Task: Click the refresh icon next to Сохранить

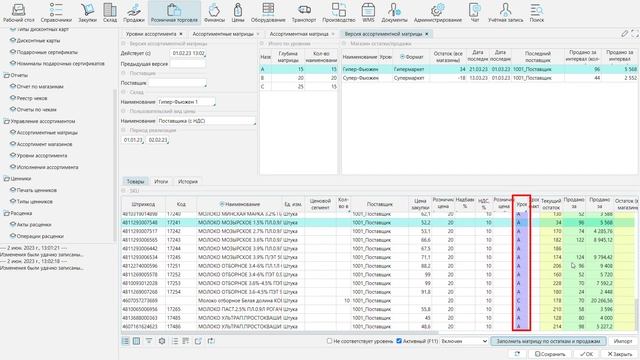Action: pos(517,354)
